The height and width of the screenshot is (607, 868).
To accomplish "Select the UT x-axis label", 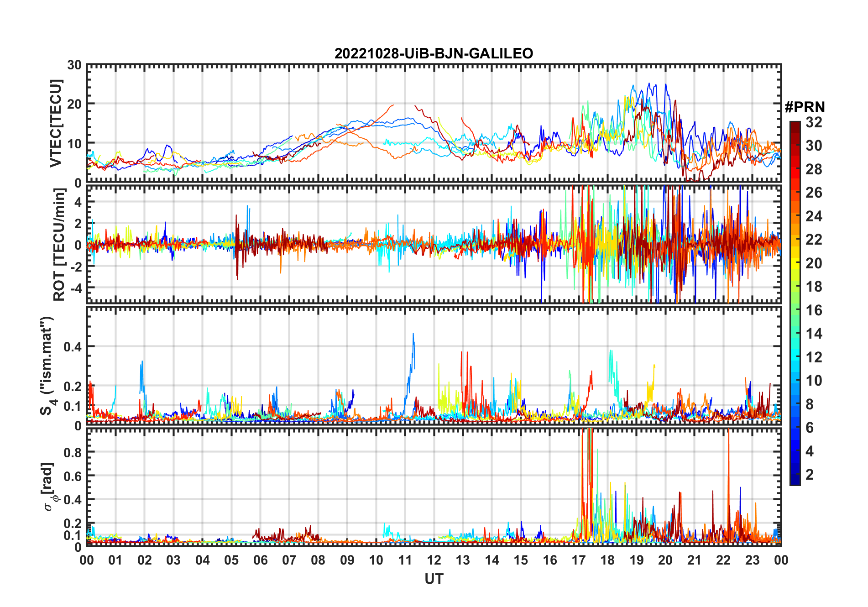I will pyautogui.click(x=434, y=579).
